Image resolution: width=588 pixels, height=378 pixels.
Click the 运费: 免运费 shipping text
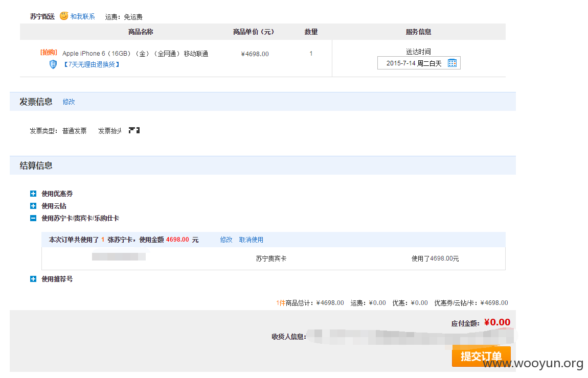[124, 17]
